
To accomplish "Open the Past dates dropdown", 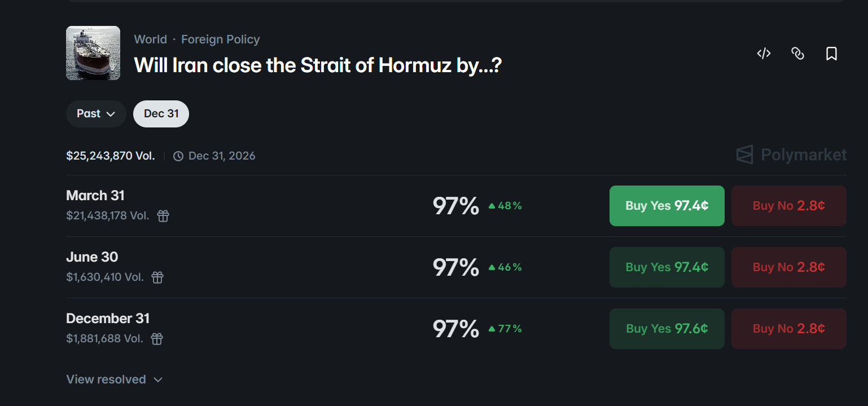I will (x=96, y=114).
